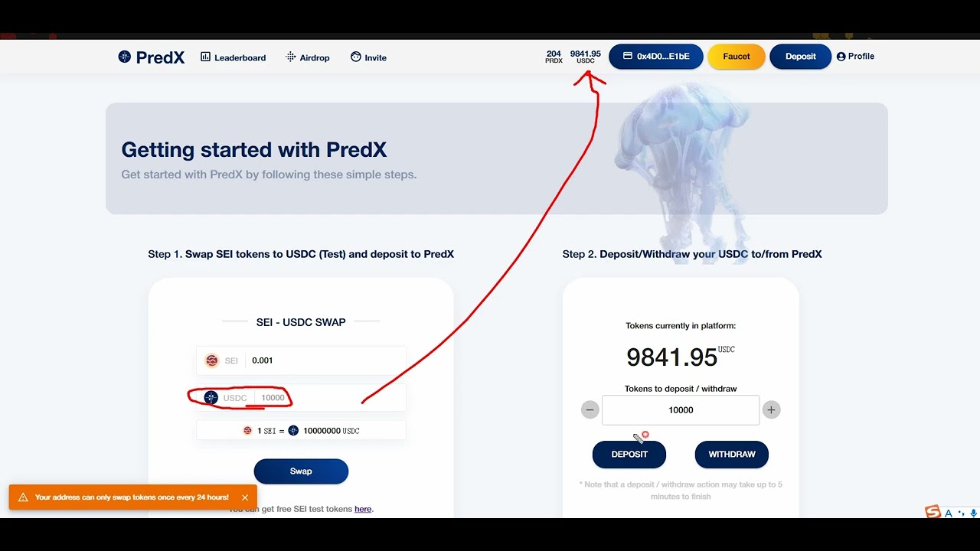
Task: Click the Swap button
Action: (x=301, y=471)
